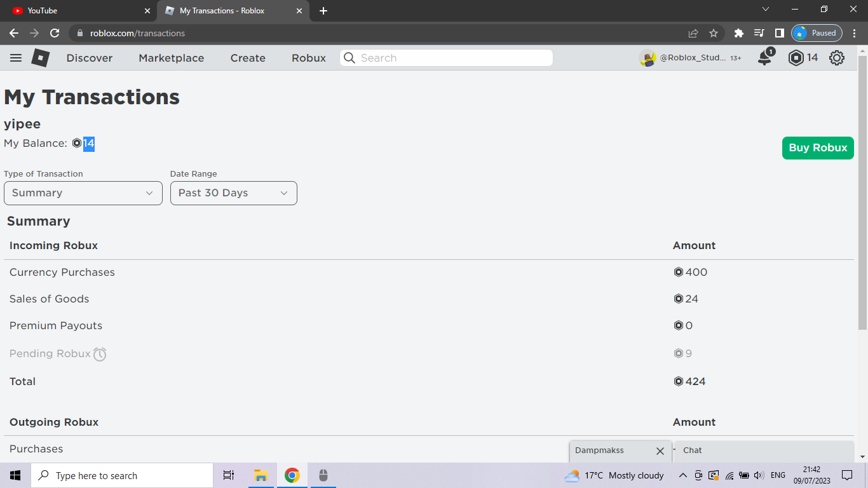Click the Roblox logo home icon
The width and height of the screenshot is (868, 488).
pyautogui.click(x=41, y=58)
